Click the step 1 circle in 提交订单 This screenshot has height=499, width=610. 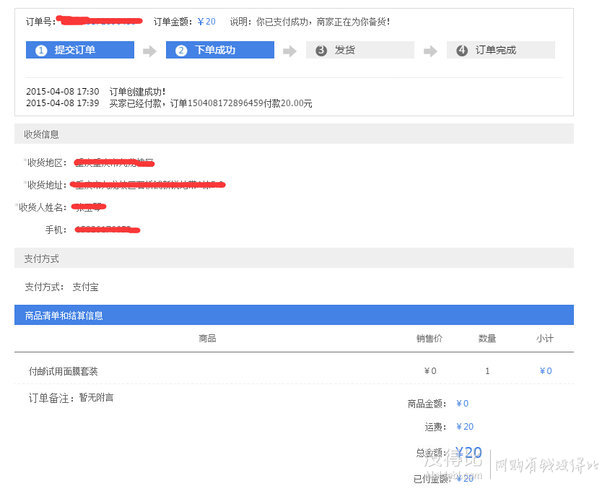point(41,51)
